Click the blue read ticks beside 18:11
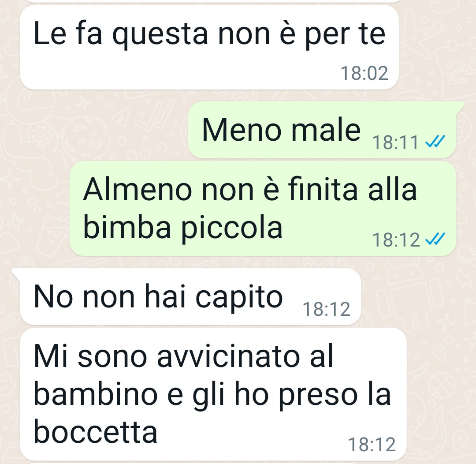476x464 pixels. click(435, 142)
